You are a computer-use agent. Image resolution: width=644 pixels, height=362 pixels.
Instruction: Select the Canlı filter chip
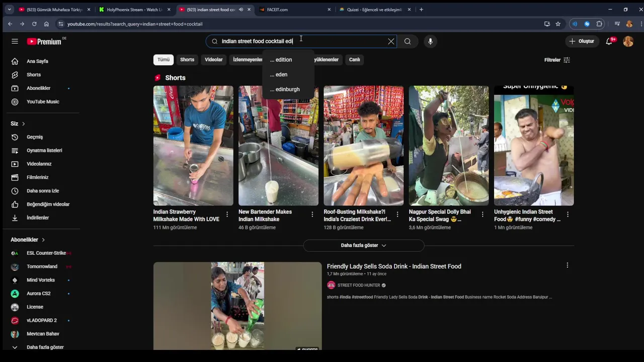pos(355,60)
